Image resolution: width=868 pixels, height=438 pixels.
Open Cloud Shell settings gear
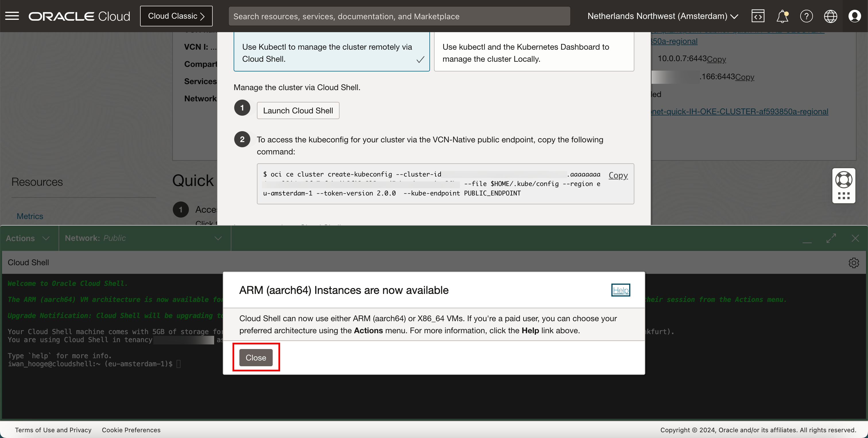coord(854,262)
